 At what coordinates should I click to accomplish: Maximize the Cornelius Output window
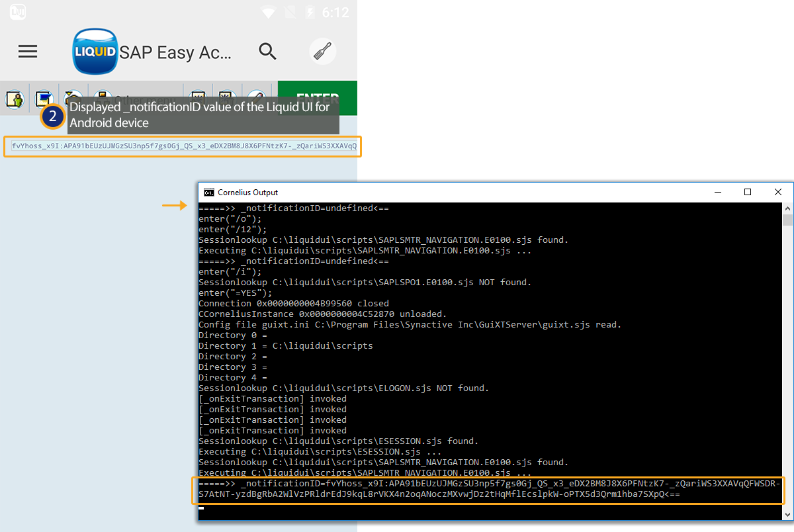point(748,192)
